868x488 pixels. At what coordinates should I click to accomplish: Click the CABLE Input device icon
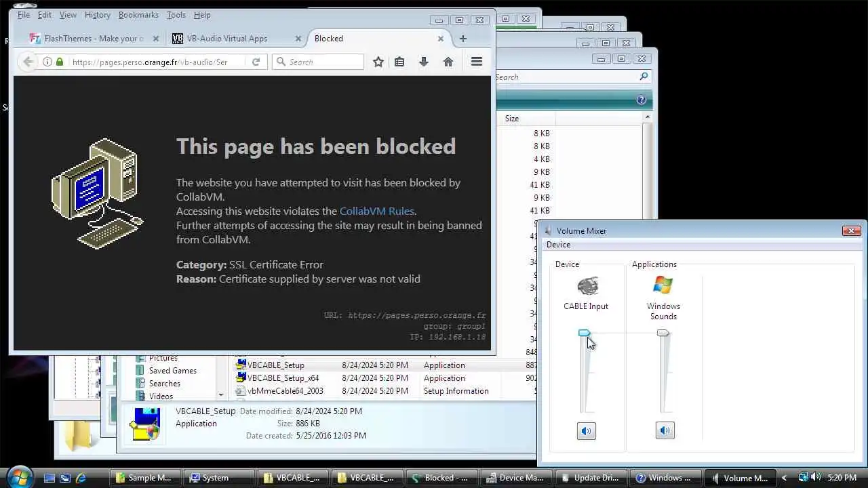(x=587, y=285)
